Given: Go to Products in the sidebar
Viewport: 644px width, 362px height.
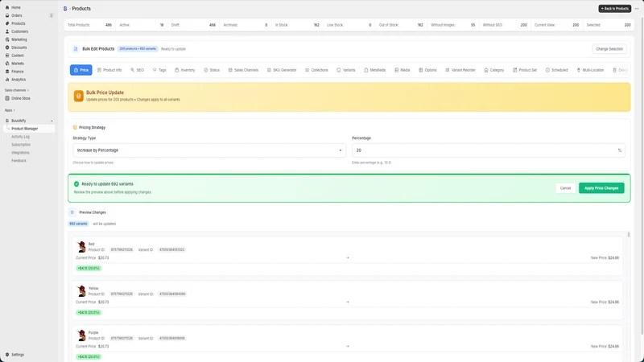Looking at the screenshot, I should click(x=18, y=23).
